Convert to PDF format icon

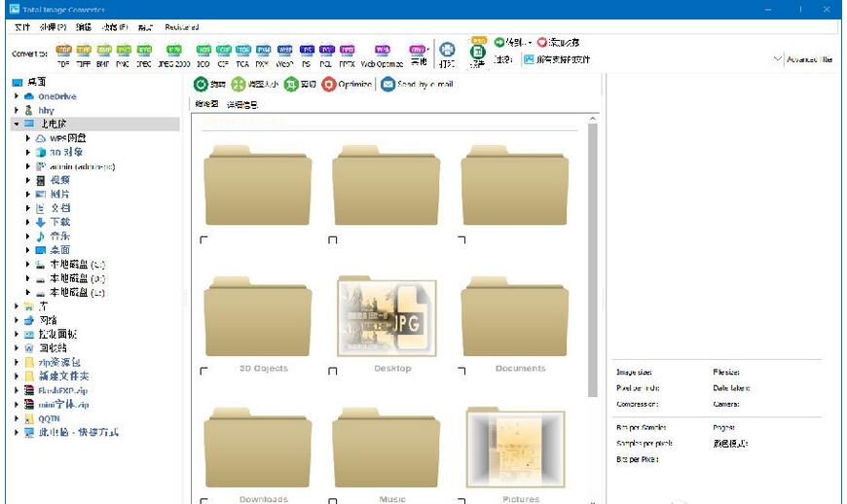[63, 50]
